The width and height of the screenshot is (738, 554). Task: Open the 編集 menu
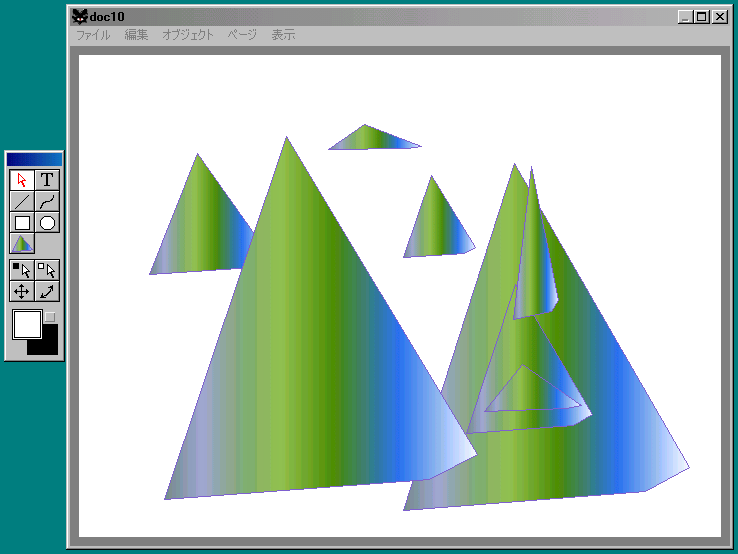136,35
